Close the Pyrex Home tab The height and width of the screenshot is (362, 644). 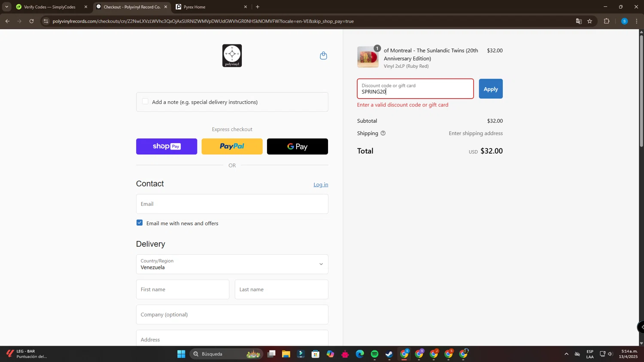(x=246, y=7)
